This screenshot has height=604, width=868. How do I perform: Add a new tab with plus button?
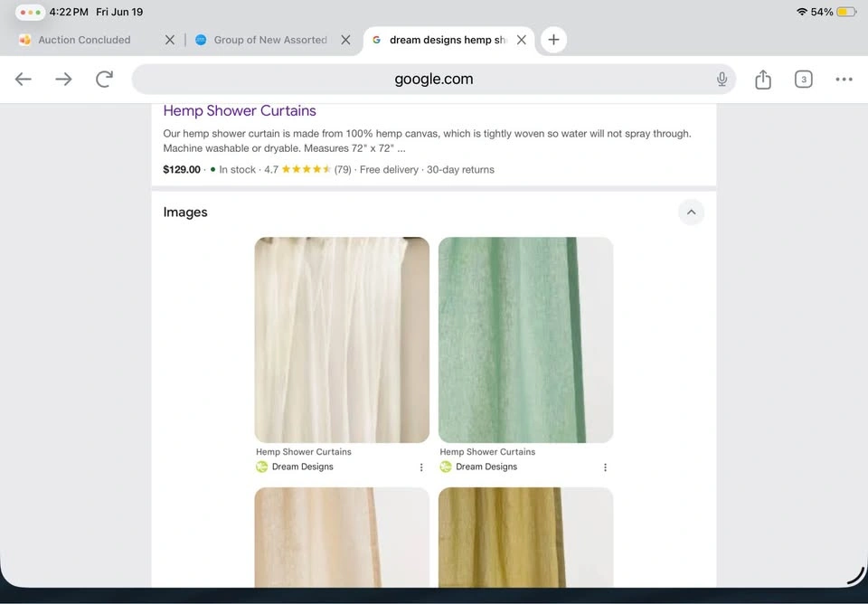(553, 40)
